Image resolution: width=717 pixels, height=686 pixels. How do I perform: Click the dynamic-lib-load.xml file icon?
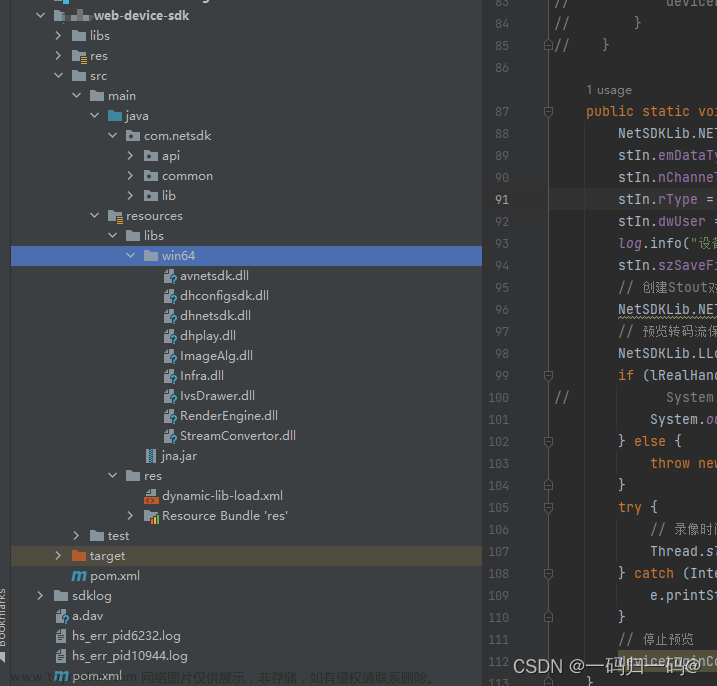click(151, 496)
